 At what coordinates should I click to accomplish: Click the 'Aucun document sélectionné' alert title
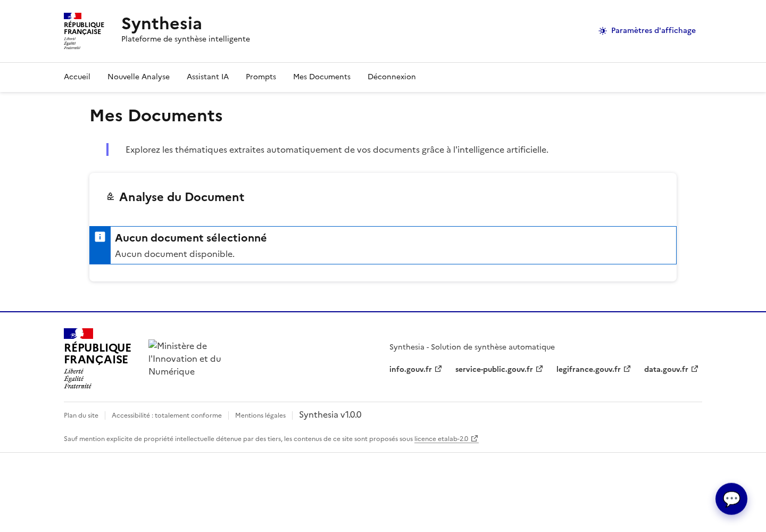click(x=191, y=238)
